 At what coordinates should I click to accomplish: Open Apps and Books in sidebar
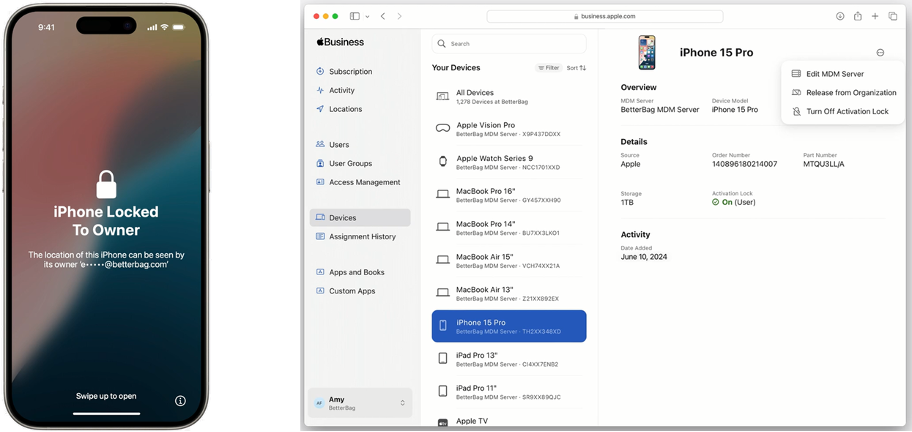[350, 272]
